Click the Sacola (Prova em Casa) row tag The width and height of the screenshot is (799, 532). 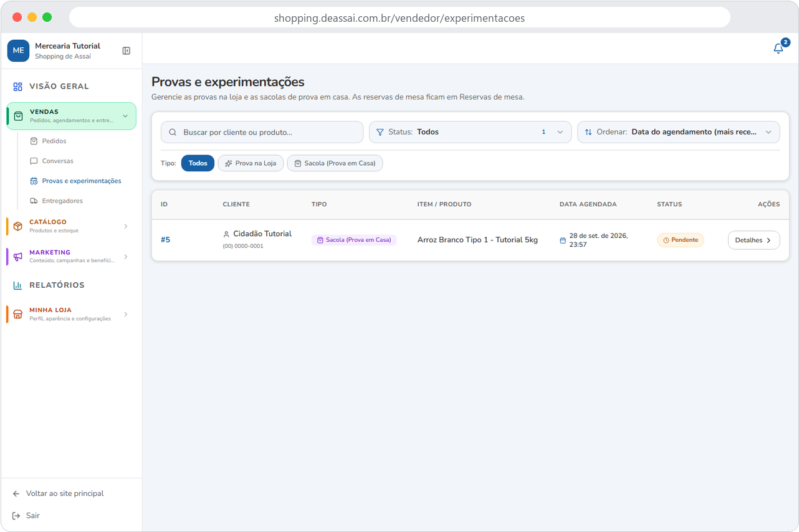(354, 240)
